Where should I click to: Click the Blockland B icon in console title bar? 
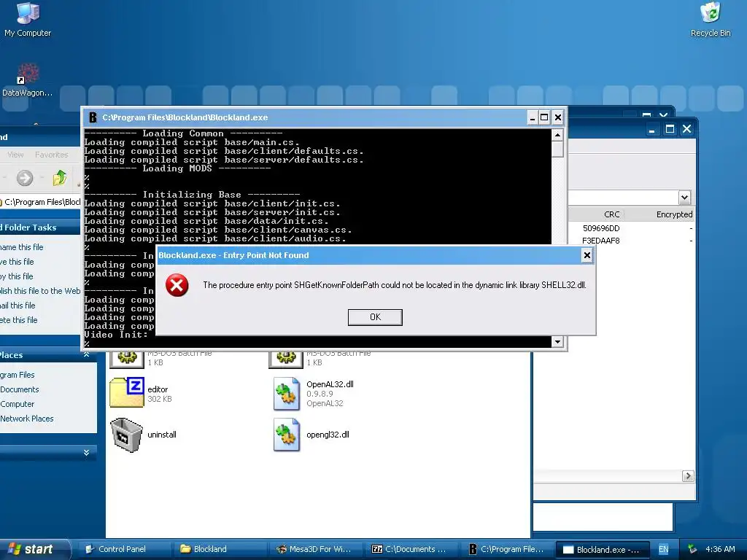coord(93,117)
